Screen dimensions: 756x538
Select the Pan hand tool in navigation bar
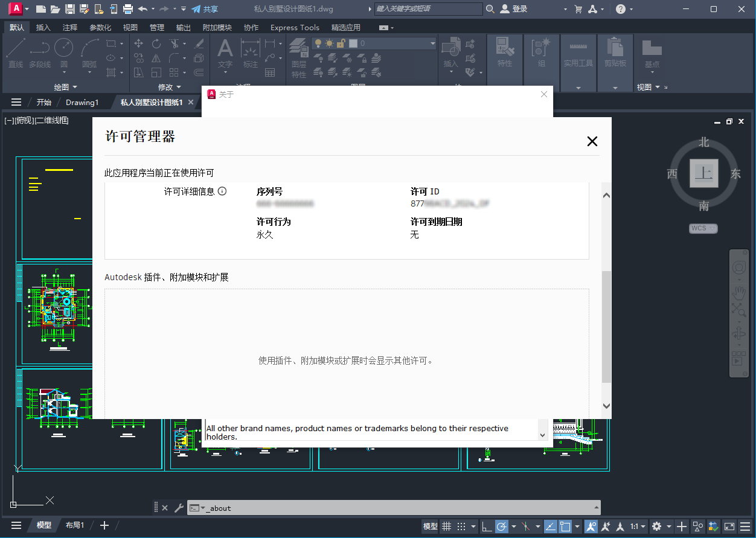[738, 293]
